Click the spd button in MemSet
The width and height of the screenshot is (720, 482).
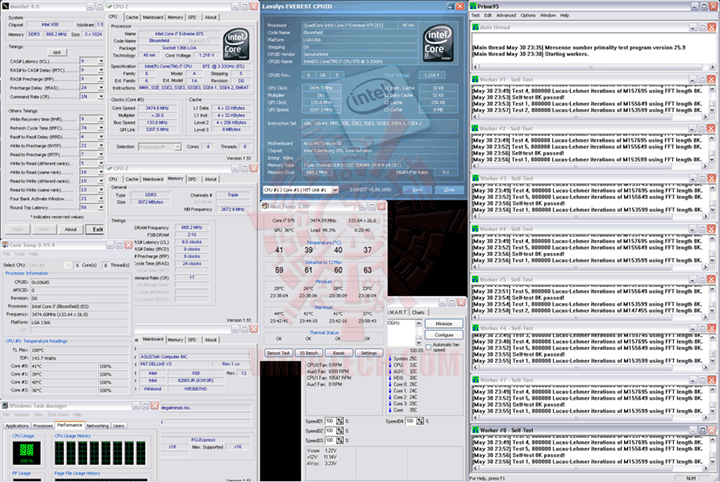click(57, 52)
